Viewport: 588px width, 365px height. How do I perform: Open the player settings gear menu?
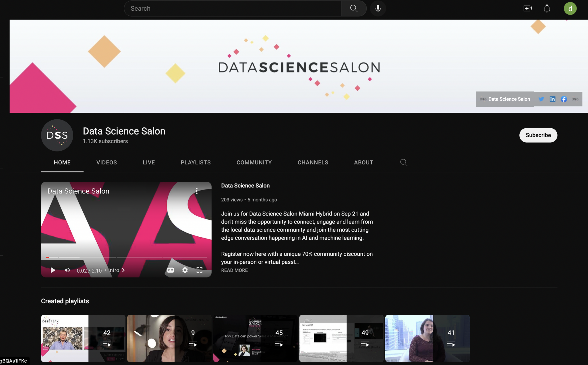[x=185, y=270]
